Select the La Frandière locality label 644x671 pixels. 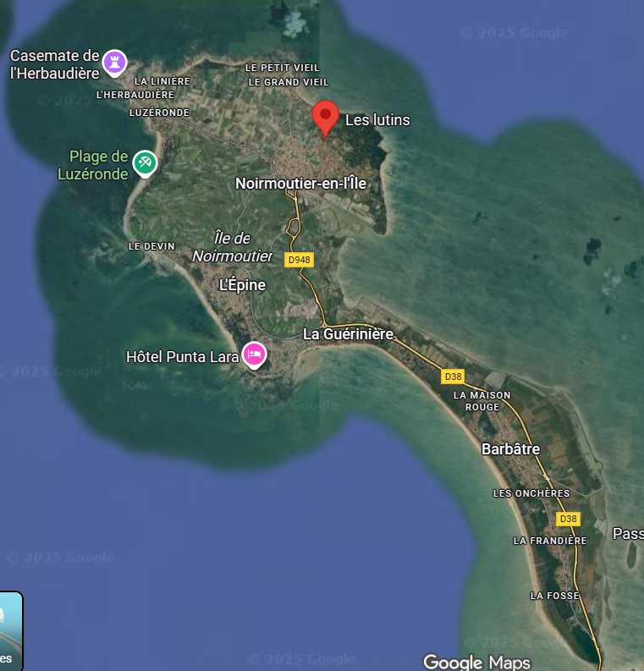tap(550, 541)
